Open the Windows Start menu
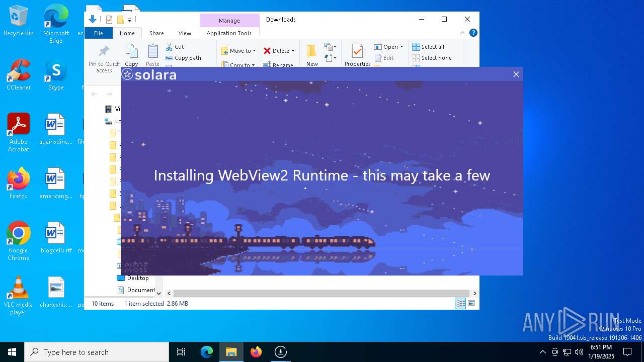Screen dimensions: 644x362 12,352
